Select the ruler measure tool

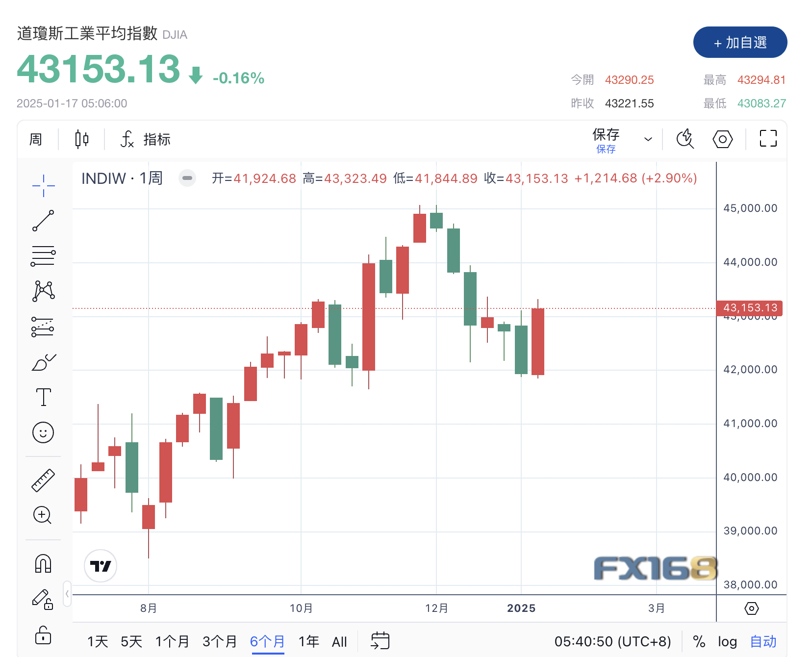point(43,480)
